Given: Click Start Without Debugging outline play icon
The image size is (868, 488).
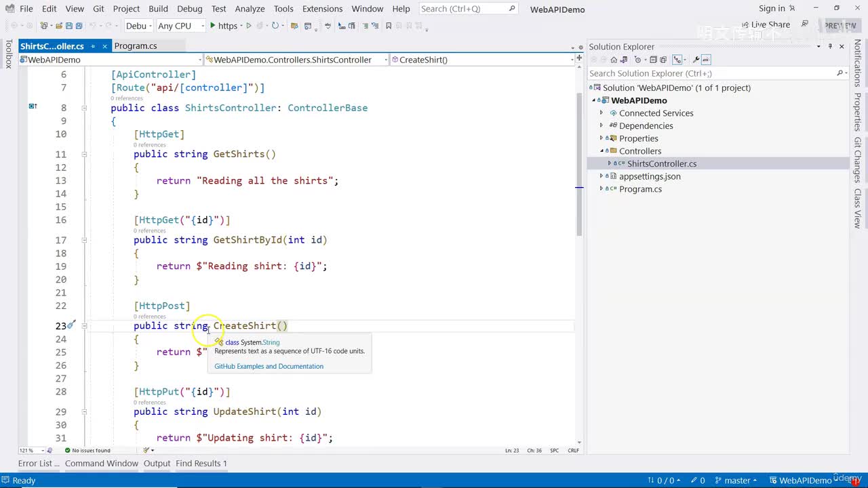Looking at the screenshot, I should pyautogui.click(x=249, y=26).
